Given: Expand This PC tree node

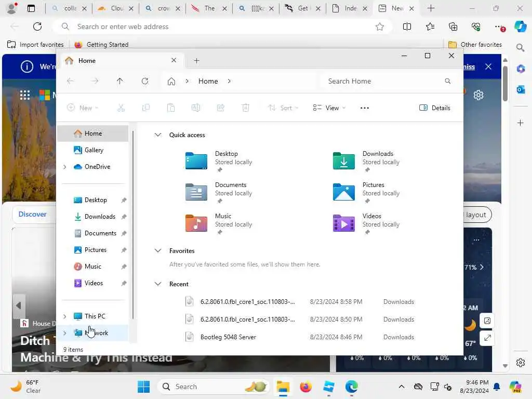Looking at the screenshot, I should point(65,316).
